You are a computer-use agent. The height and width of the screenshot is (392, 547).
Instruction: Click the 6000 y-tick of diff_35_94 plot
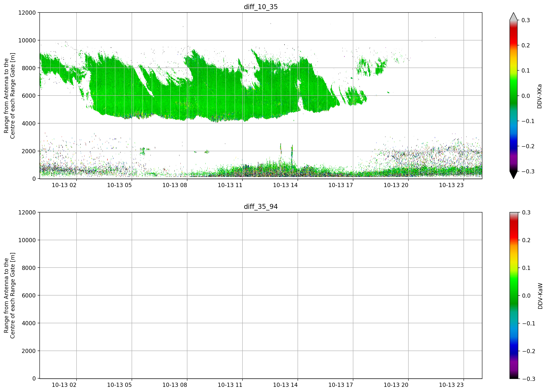point(29,295)
